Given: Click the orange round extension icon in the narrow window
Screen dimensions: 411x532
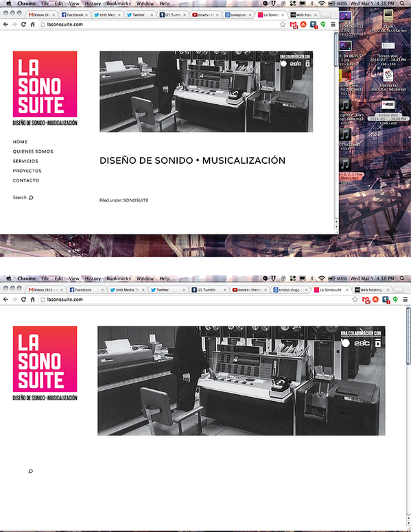Looking at the screenshot, I should pos(304,25).
